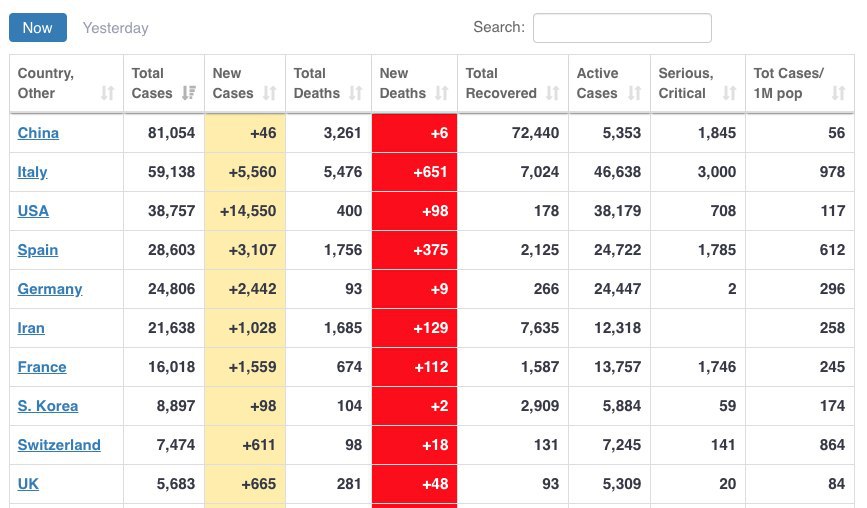Click sort icon in Country, Other column
Viewport: 867px width, 508px height.
coord(108,93)
